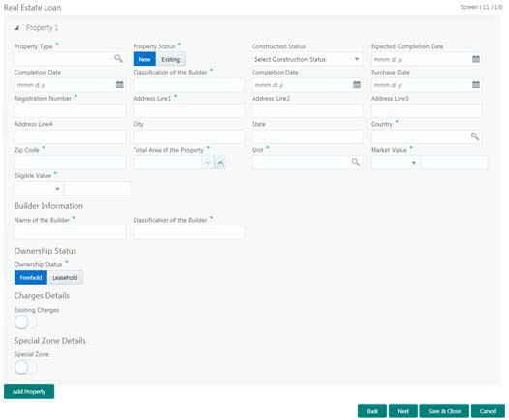509x420 pixels.
Task: Focus the City input field
Action: click(189, 136)
